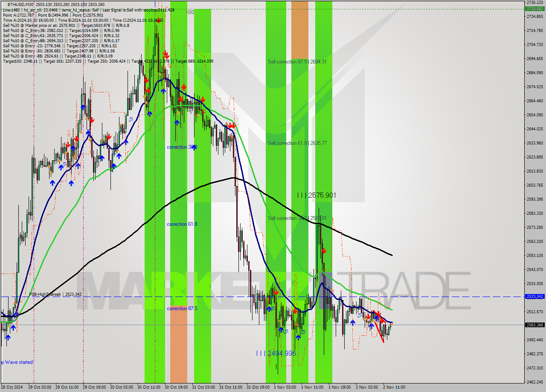Click the current price tag 2503.260
The width and height of the screenshot is (546, 392).
pyautogui.click(x=535, y=325)
